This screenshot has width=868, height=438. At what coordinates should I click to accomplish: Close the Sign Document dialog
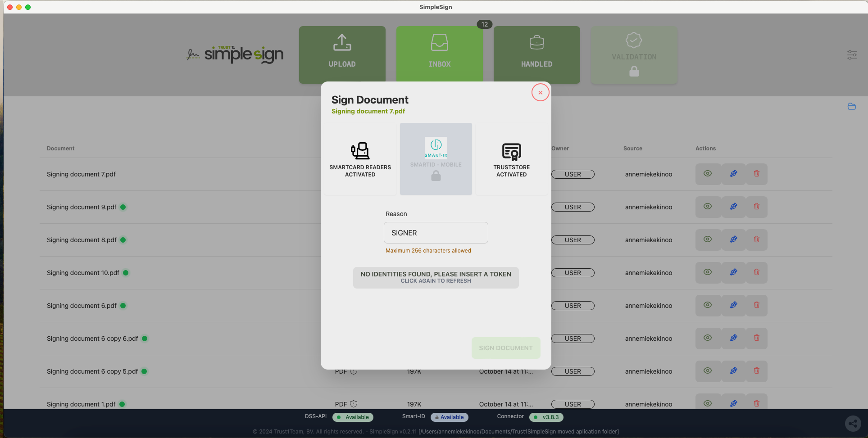tap(541, 93)
